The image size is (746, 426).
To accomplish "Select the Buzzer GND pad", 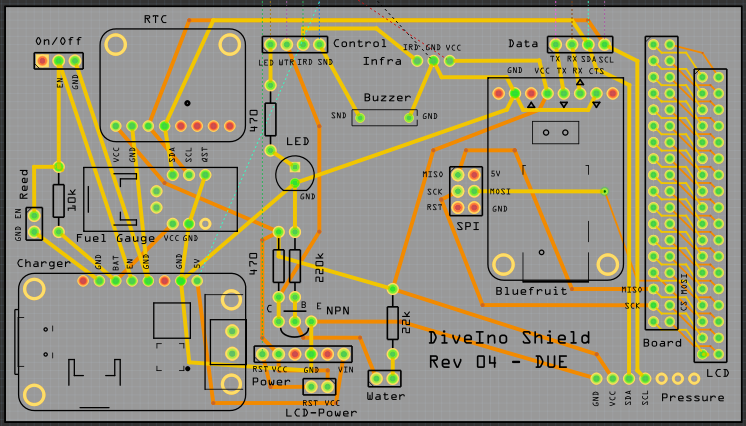I will coord(409,118).
